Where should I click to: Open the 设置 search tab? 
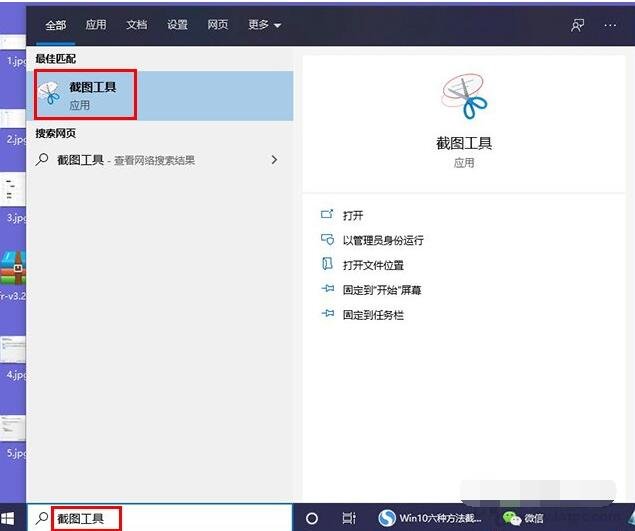[x=177, y=25]
